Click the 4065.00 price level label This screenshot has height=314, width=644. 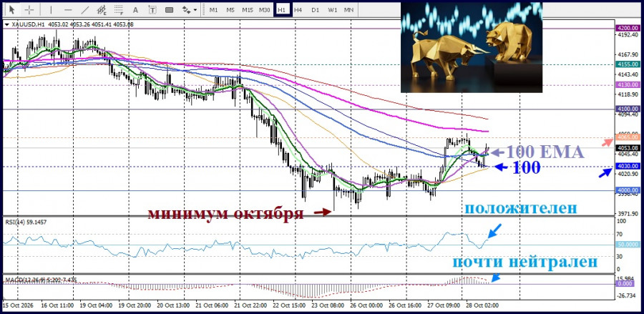(x=628, y=137)
